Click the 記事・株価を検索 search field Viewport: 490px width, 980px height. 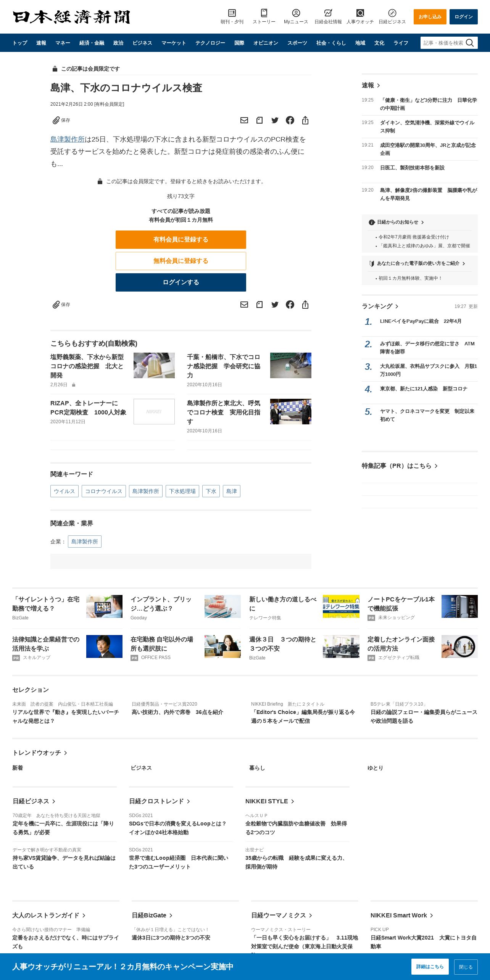point(443,43)
